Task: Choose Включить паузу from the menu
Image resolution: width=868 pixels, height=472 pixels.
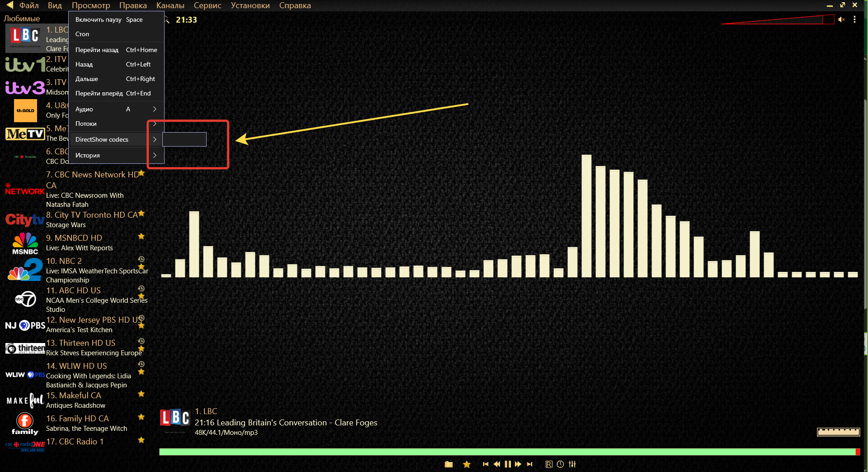Action: (98, 19)
